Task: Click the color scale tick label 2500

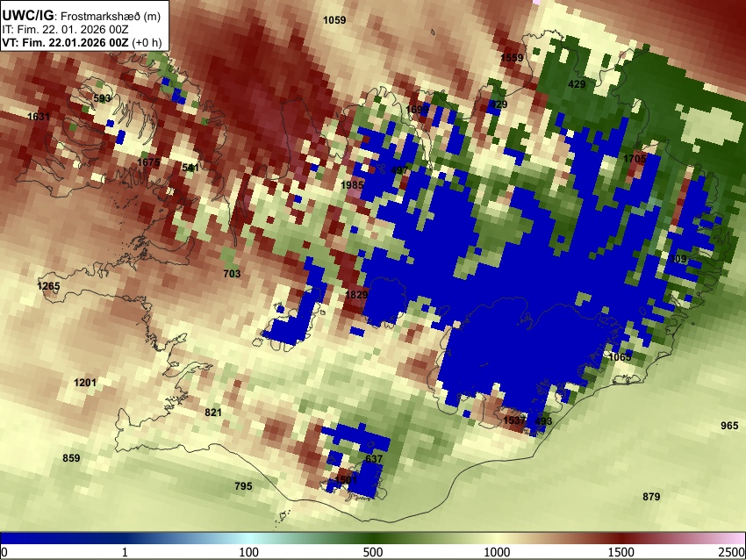Action: pos(732,552)
